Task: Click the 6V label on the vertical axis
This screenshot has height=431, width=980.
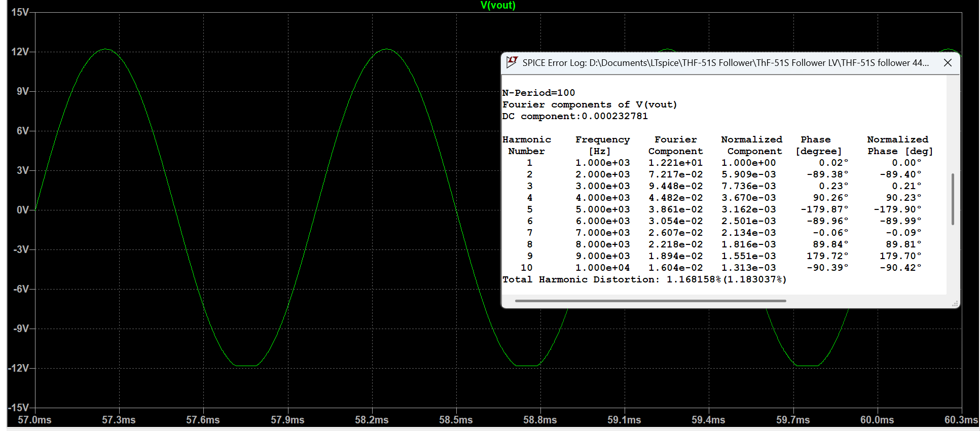Action: coord(23,131)
